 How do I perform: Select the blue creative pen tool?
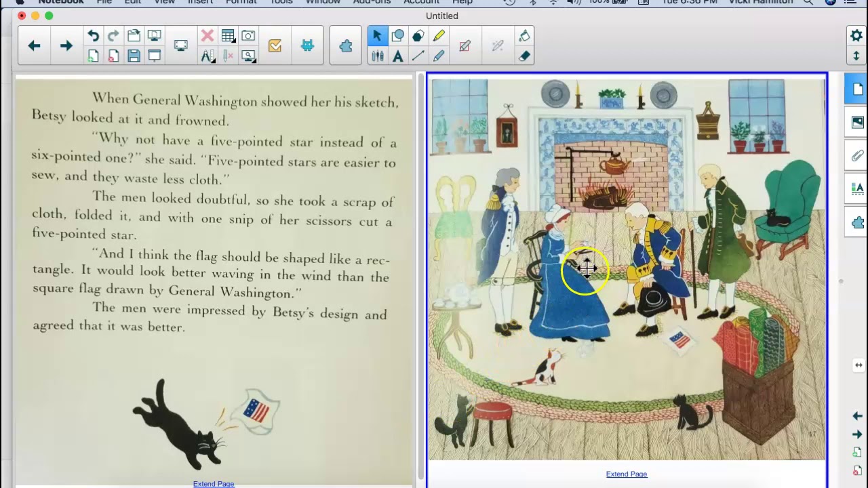click(439, 56)
